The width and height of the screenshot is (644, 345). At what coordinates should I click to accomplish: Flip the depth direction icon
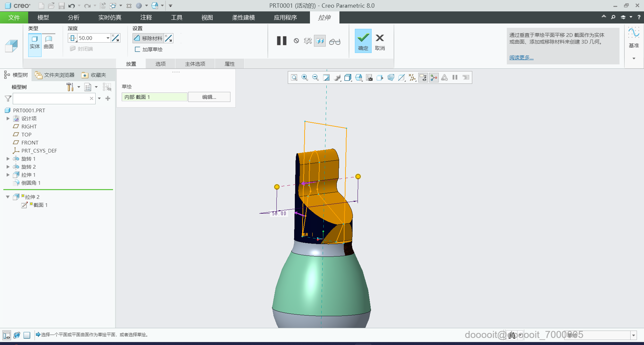pos(116,38)
